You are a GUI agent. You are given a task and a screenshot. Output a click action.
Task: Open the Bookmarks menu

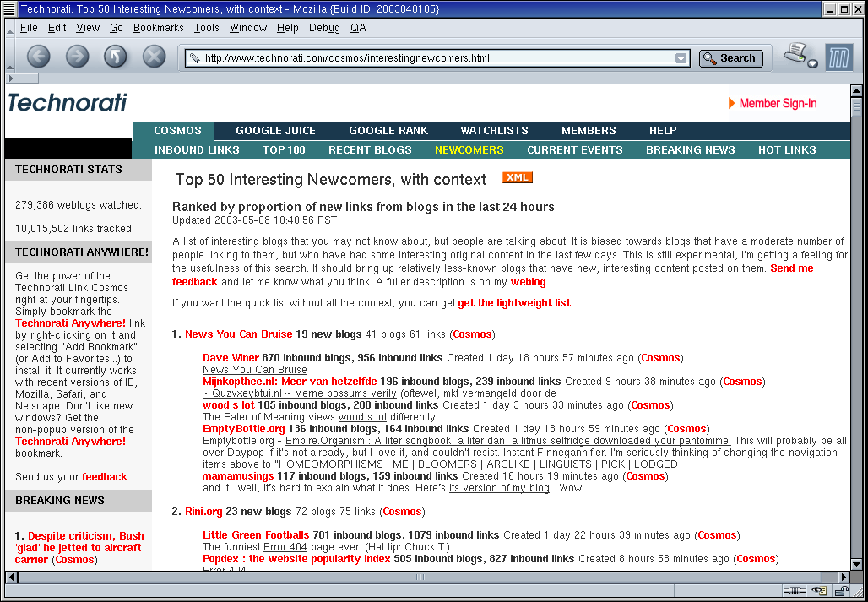tap(159, 28)
